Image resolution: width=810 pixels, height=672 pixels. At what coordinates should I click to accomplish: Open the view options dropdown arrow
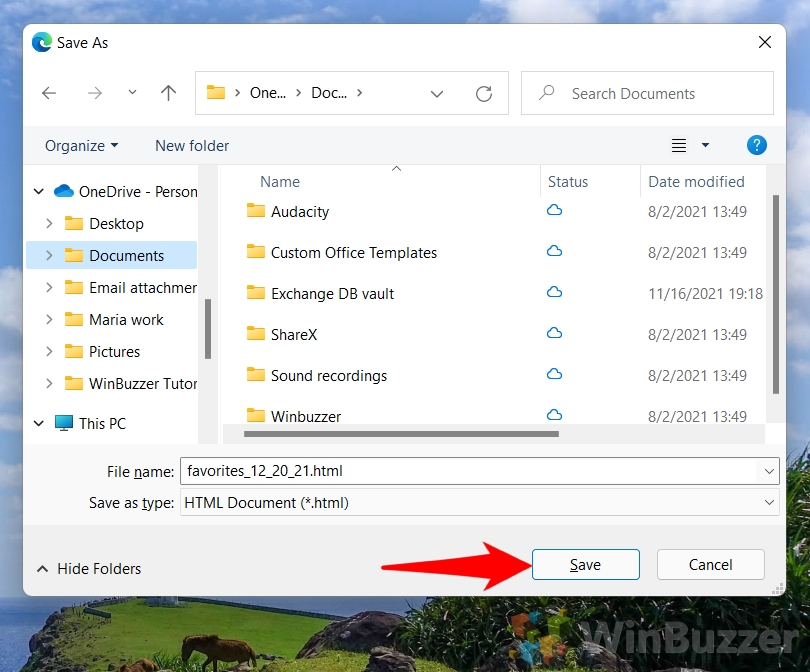click(x=705, y=145)
